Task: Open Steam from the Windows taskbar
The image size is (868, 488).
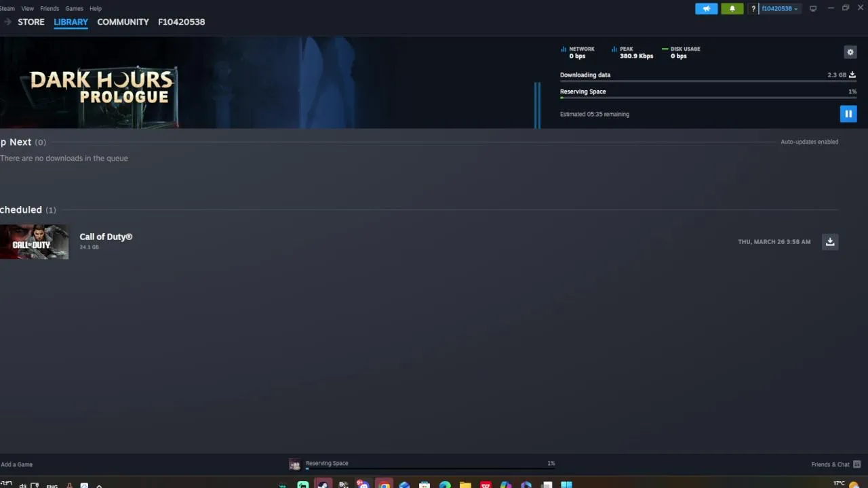Action: click(x=323, y=484)
